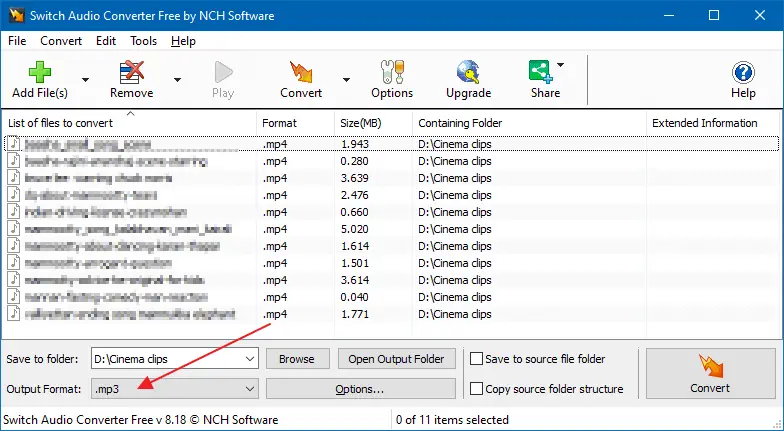Screen dimensions: 784x431
Task: Click the Browse button
Action: tap(297, 359)
